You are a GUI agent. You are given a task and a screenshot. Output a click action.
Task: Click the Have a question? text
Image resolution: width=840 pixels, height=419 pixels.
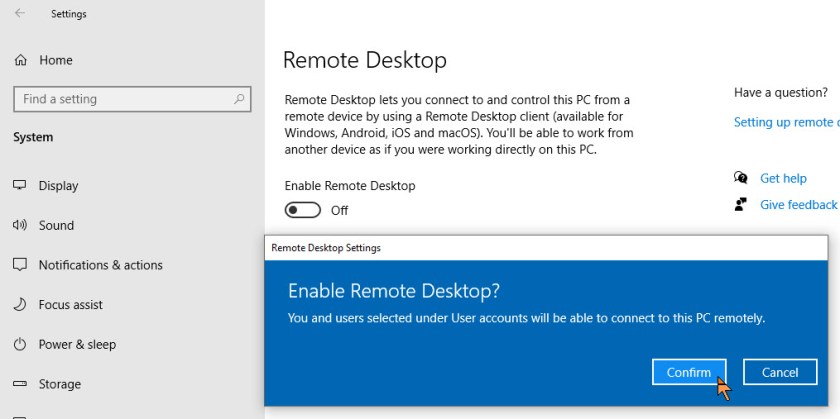coord(781,93)
